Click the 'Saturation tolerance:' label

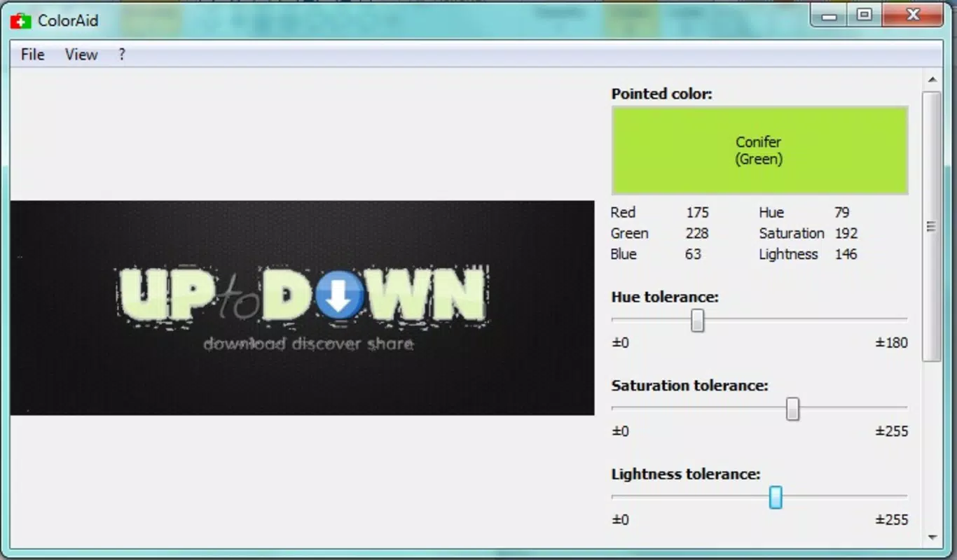(689, 386)
